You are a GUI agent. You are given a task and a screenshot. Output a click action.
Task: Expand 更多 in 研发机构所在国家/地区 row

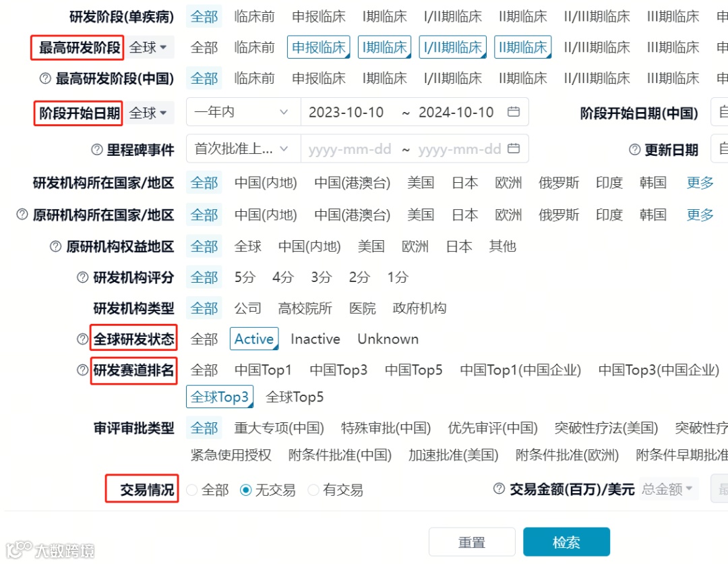point(700,183)
